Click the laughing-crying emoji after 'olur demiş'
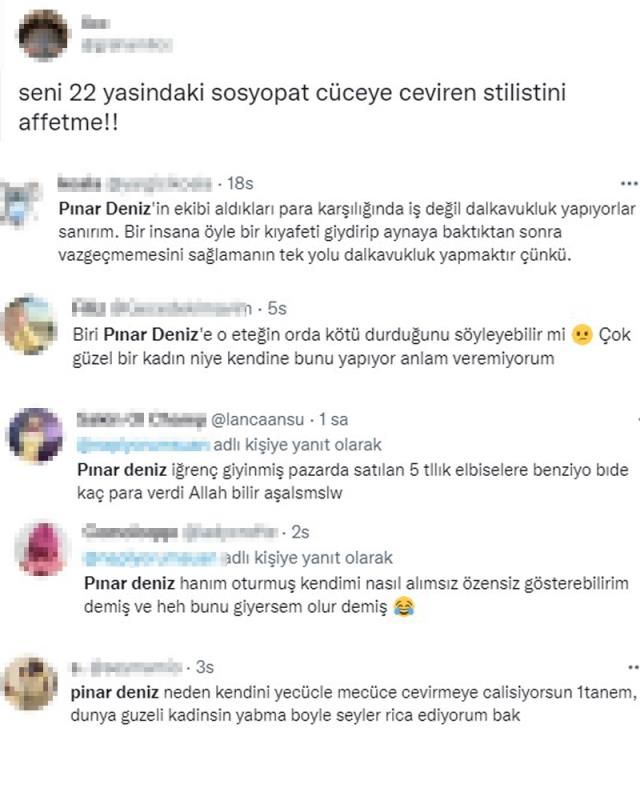The width and height of the screenshot is (640, 800). [404, 607]
